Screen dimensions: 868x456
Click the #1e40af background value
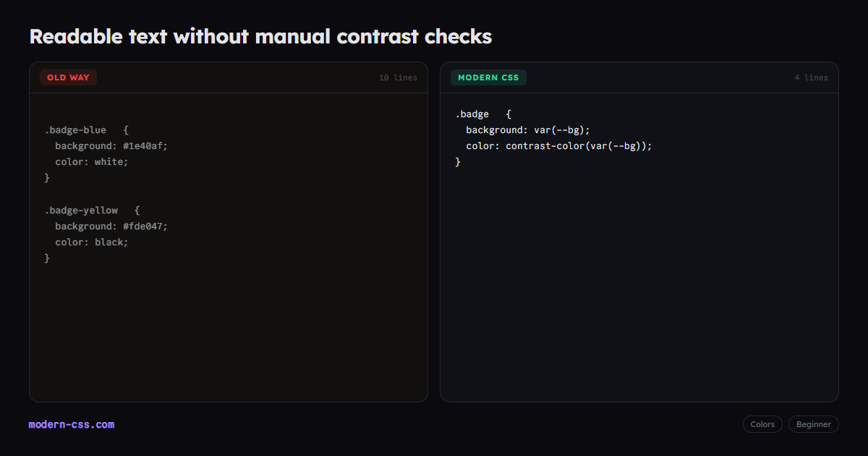[x=145, y=145]
